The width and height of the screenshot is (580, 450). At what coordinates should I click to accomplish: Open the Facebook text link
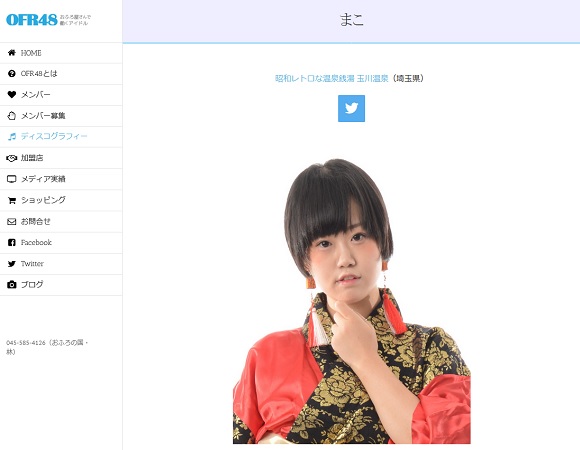click(36, 243)
